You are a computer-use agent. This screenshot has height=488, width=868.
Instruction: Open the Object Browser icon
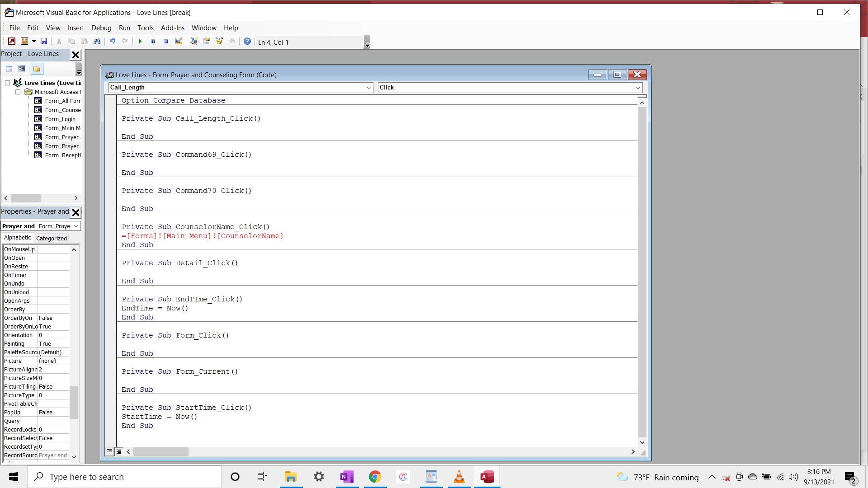pyautogui.click(x=219, y=42)
